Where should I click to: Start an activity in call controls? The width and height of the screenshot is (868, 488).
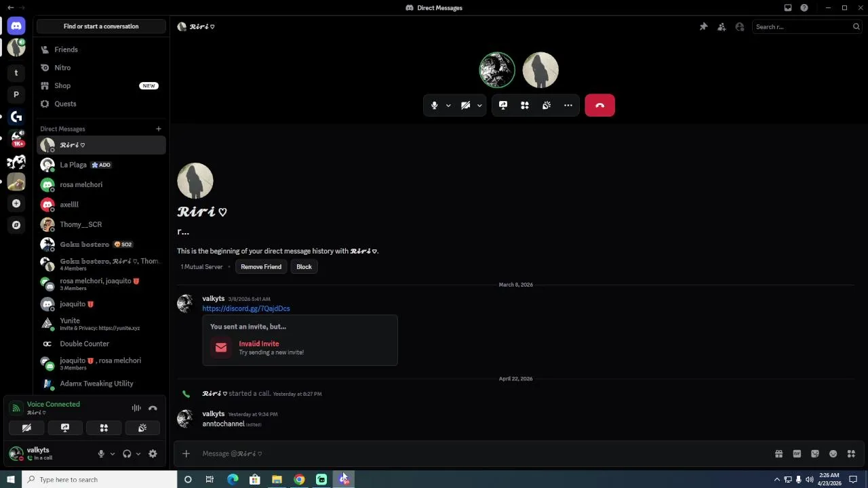point(525,105)
